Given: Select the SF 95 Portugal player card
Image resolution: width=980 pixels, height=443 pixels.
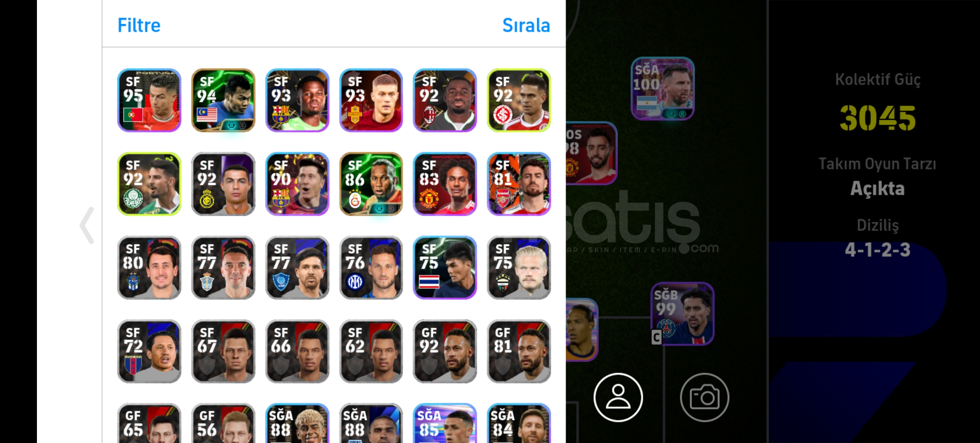Looking at the screenshot, I should (149, 100).
